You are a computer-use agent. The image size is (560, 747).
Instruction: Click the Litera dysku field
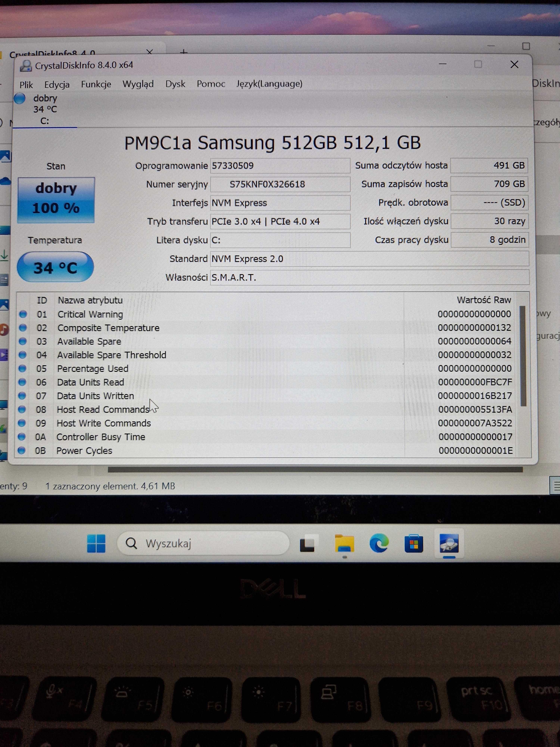[x=280, y=240]
